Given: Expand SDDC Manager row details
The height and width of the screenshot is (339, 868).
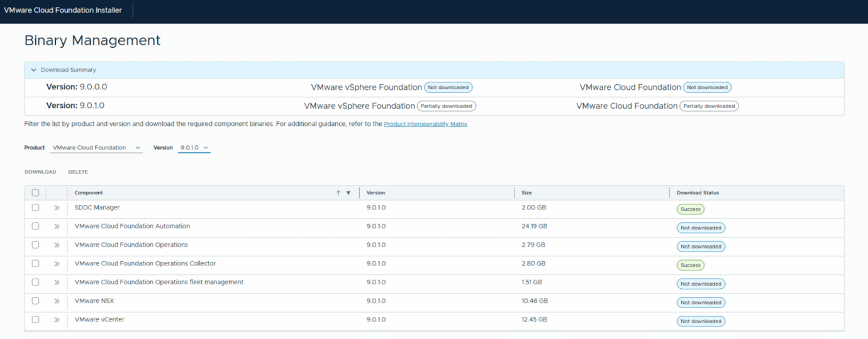Looking at the screenshot, I should tap(57, 208).
